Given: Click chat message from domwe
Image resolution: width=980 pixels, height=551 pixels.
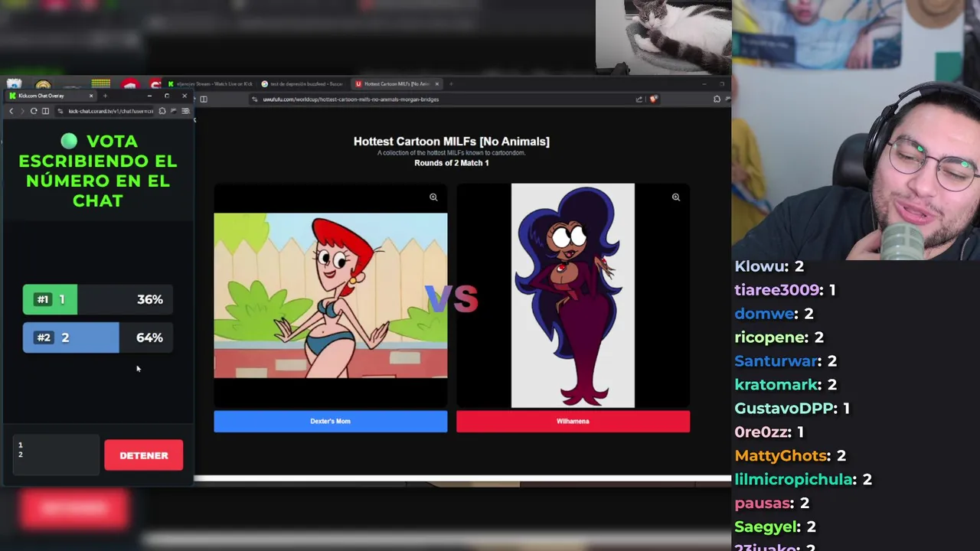Looking at the screenshot, I should (x=774, y=314).
